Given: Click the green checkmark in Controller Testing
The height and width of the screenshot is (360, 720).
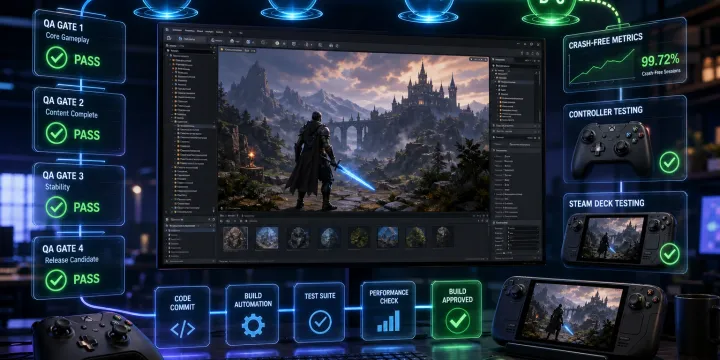Looking at the screenshot, I should (669, 162).
